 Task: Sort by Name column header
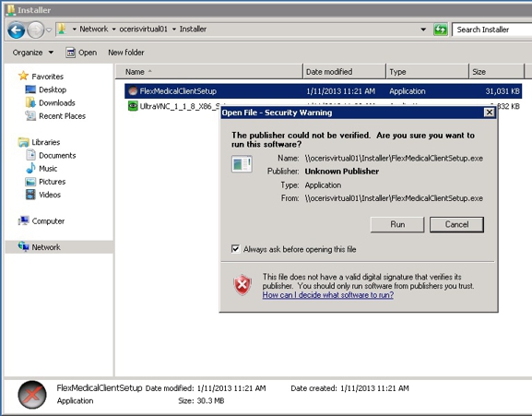pyautogui.click(x=209, y=72)
